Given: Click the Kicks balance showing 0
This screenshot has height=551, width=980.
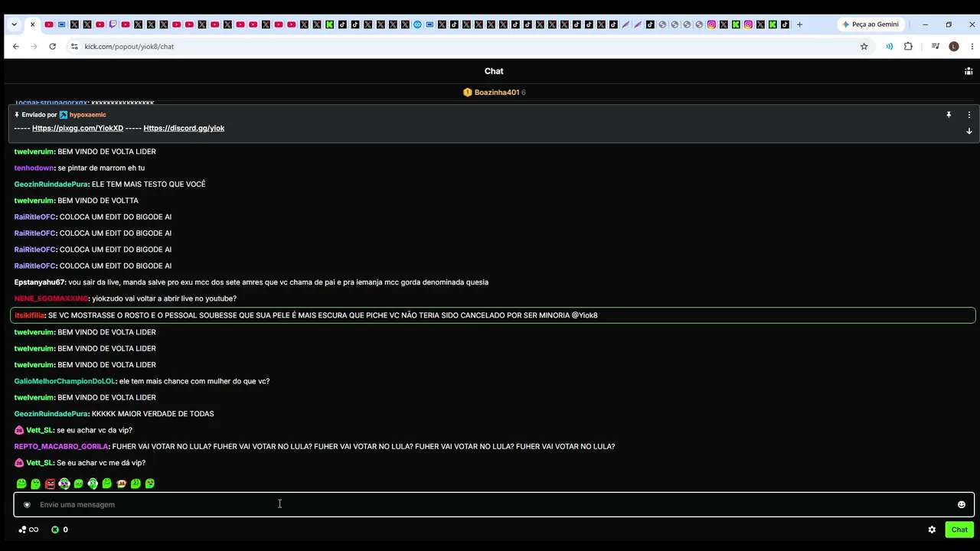Looking at the screenshot, I should [60, 530].
